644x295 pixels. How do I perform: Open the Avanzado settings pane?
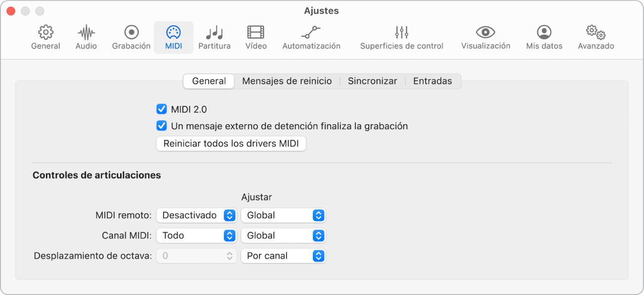point(596,37)
